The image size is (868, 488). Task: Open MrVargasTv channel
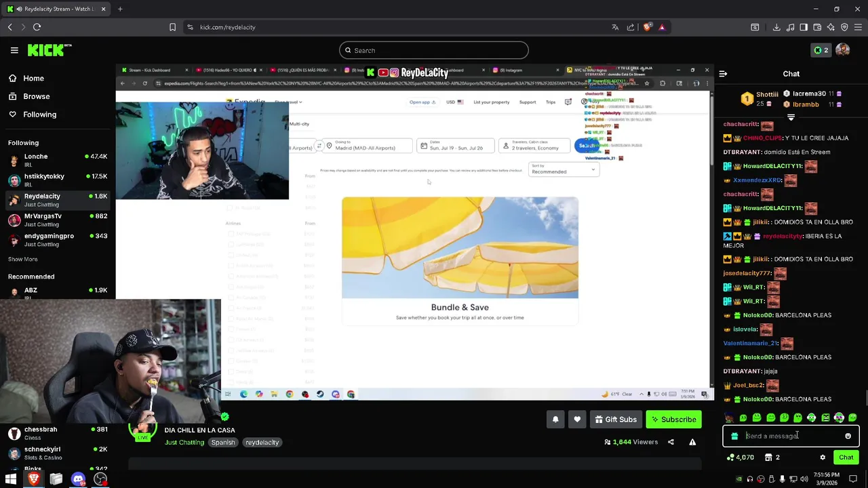point(58,220)
